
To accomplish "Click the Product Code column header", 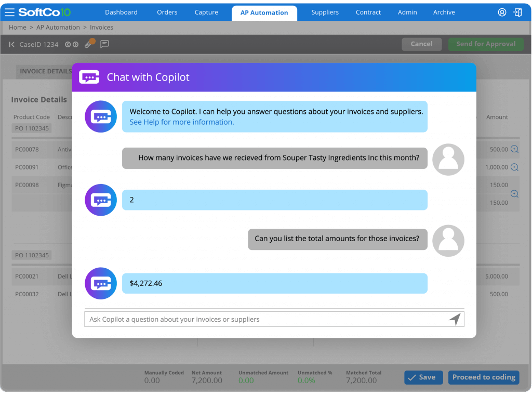I will (32, 117).
